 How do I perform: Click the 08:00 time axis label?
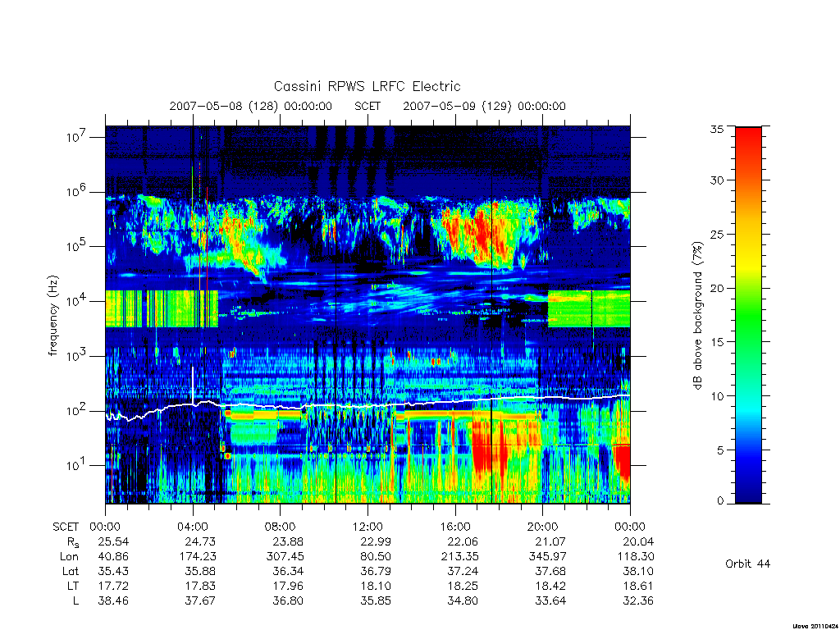click(281, 527)
